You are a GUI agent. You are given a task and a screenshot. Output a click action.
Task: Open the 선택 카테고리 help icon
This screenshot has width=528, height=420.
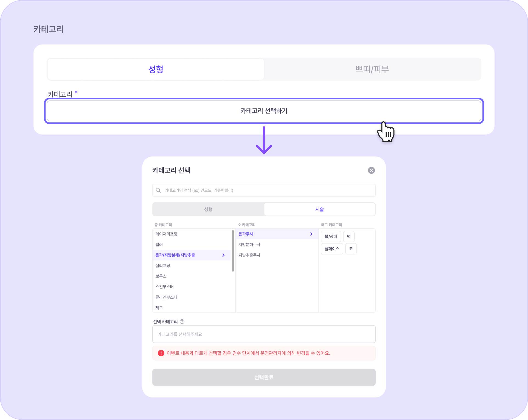coord(182,321)
